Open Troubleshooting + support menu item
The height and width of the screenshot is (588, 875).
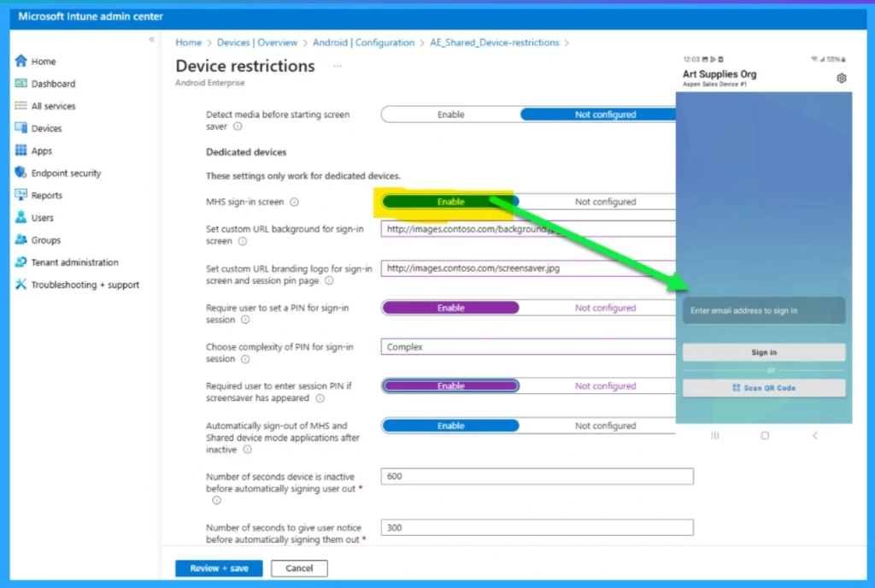click(85, 285)
